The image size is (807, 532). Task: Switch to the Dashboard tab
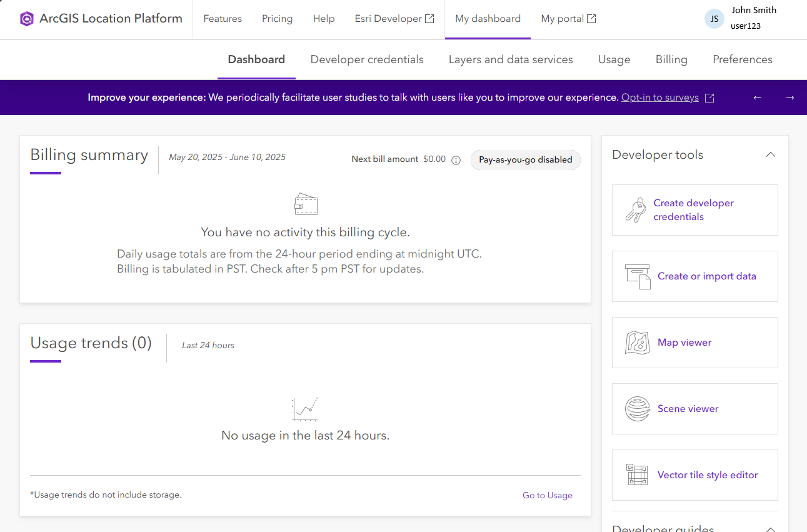click(256, 59)
